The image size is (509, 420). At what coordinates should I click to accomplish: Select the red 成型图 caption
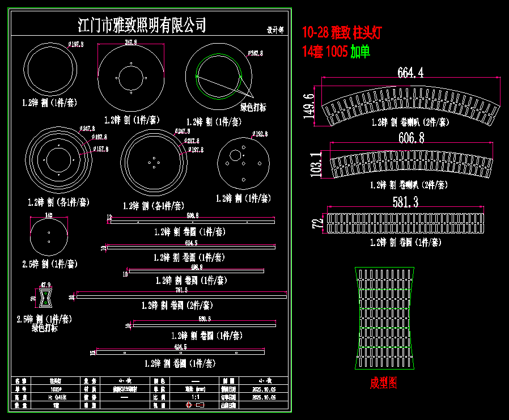click(x=384, y=383)
